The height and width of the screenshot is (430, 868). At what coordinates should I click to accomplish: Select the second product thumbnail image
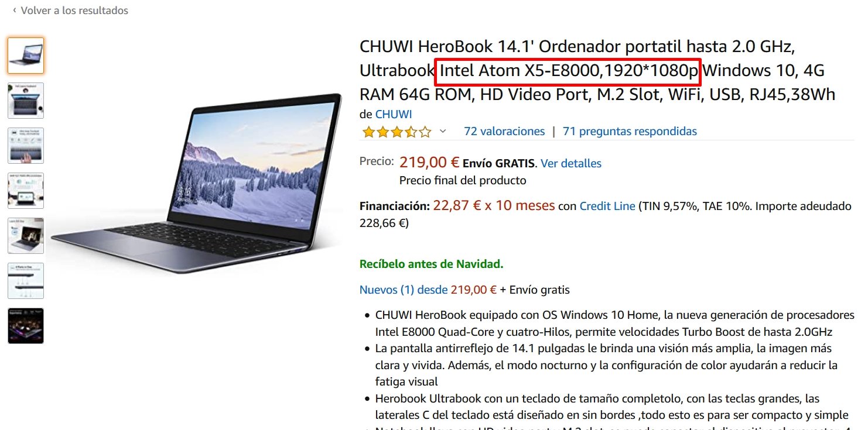26,101
